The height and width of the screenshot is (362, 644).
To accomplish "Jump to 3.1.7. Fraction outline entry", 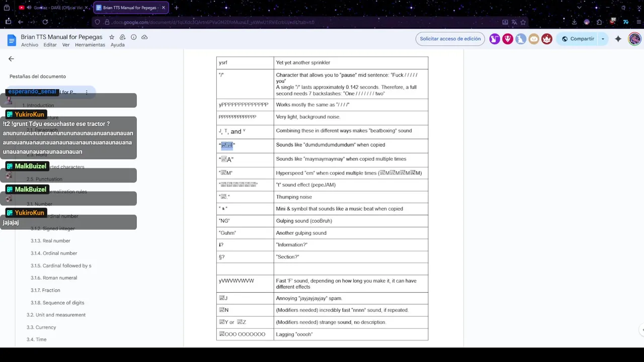I will coord(45,290).
